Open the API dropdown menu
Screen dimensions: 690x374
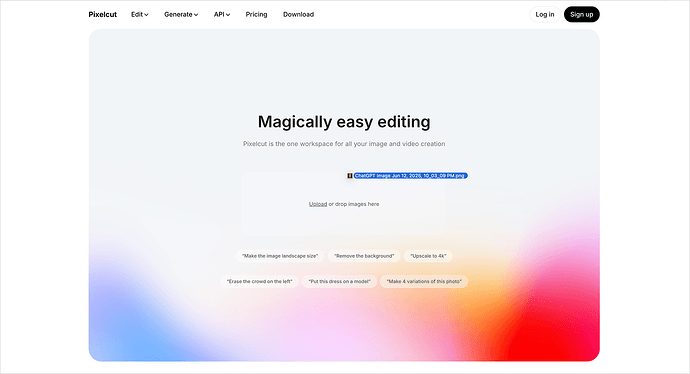pyautogui.click(x=222, y=15)
